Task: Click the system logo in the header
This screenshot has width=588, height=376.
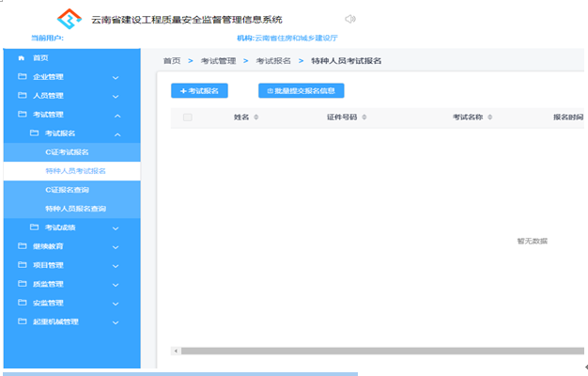Action: coord(70,20)
